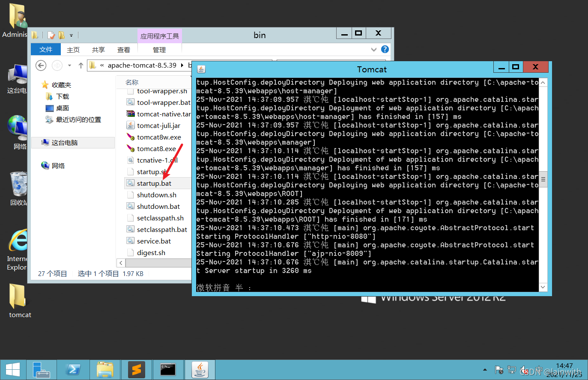Launch PowerShell from taskbar
This screenshot has height=380, width=588.
click(x=73, y=370)
